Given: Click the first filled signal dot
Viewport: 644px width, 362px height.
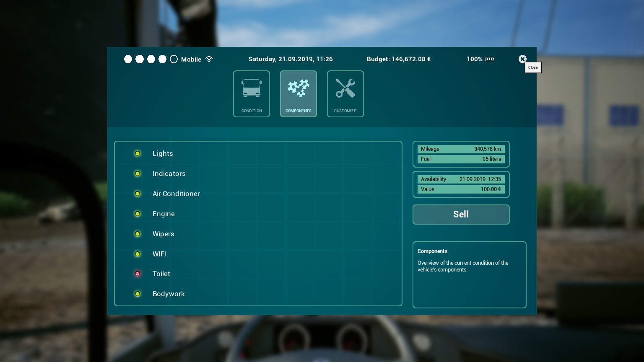Looking at the screenshot, I should coord(128,59).
